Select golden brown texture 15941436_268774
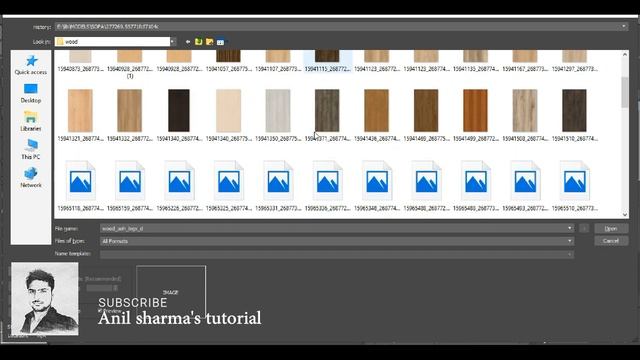 (377, 111)
